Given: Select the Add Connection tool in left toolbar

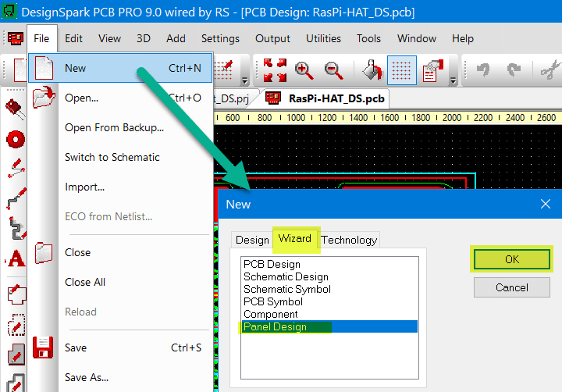Looking at the screenshot, I should pyautogui.click(x=16, y=169).
